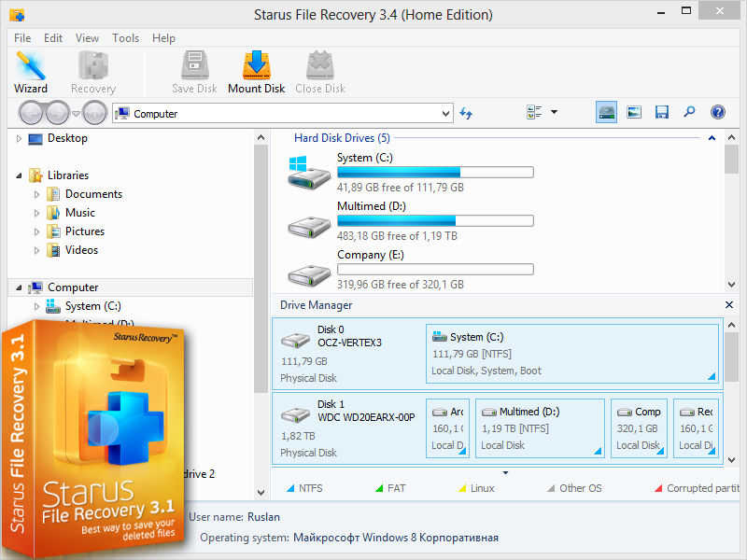Expand the Desktop tree node
This screenshot has height=560, width=747.
[x=19, y=138]
